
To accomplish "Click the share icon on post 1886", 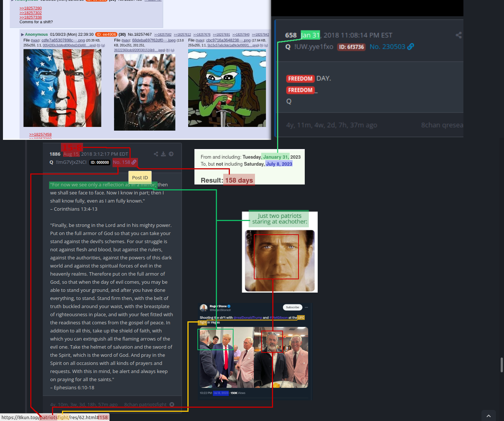I will tap(156, 154).
